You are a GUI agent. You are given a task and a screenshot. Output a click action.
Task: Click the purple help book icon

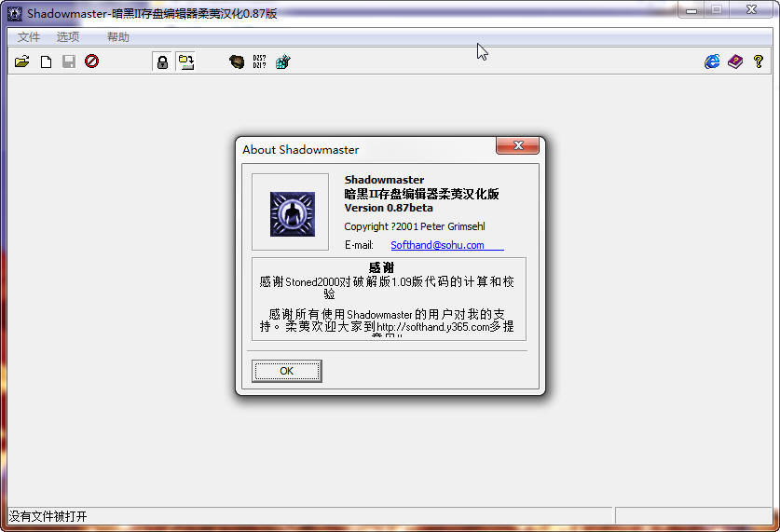coord(734,61)
